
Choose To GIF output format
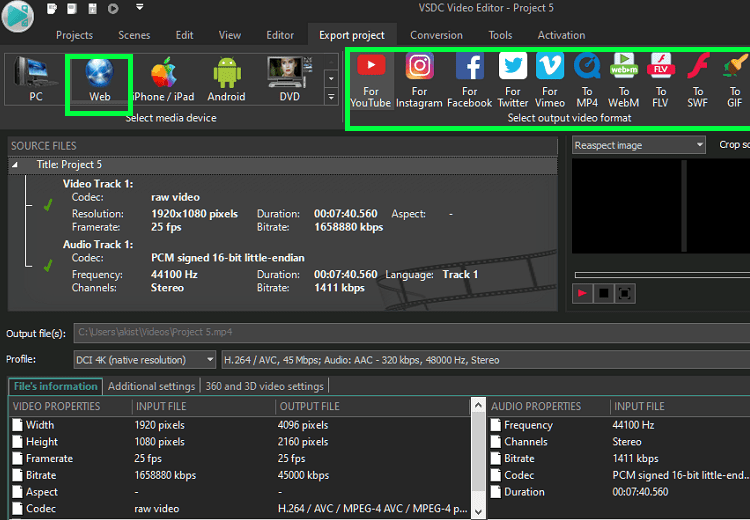point(735,81)
